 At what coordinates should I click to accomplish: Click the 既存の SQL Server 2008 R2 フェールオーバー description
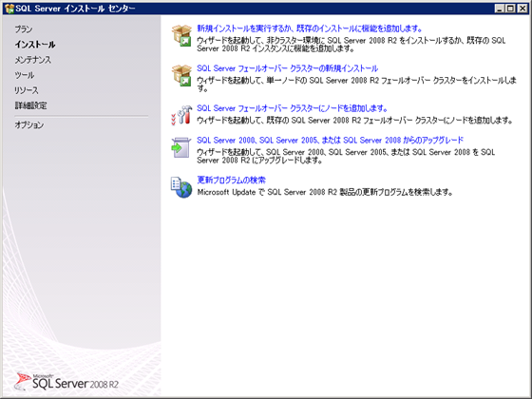[354, 121]
